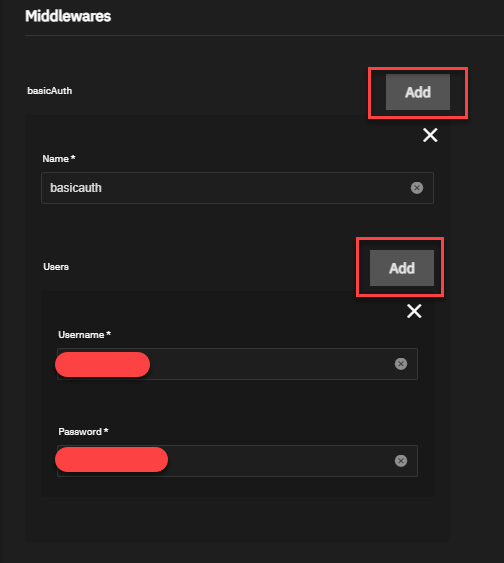This screenshot has height=563, width=504.
Task: Delete the user entry using X icon
Action: pyautogui.click(x=414, y=311)
